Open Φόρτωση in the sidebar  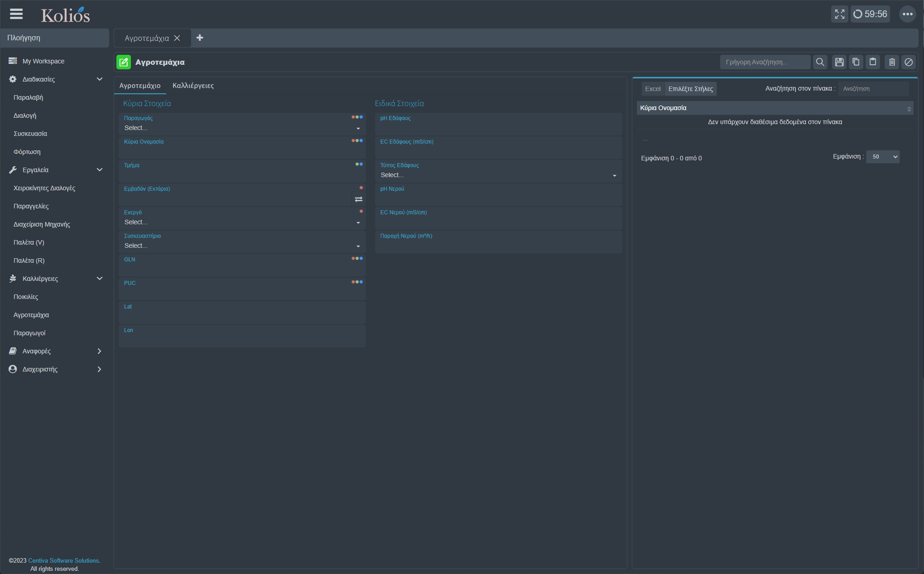click(27, 152)
